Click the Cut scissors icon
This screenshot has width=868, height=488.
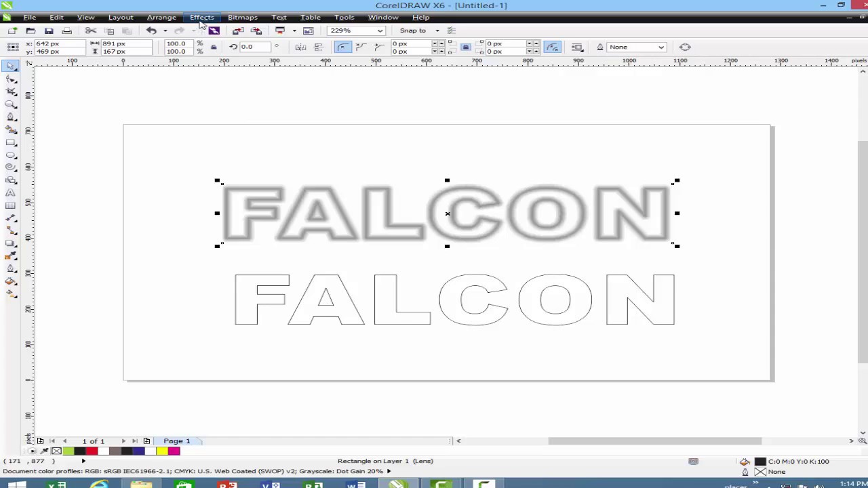pos(91,30)
